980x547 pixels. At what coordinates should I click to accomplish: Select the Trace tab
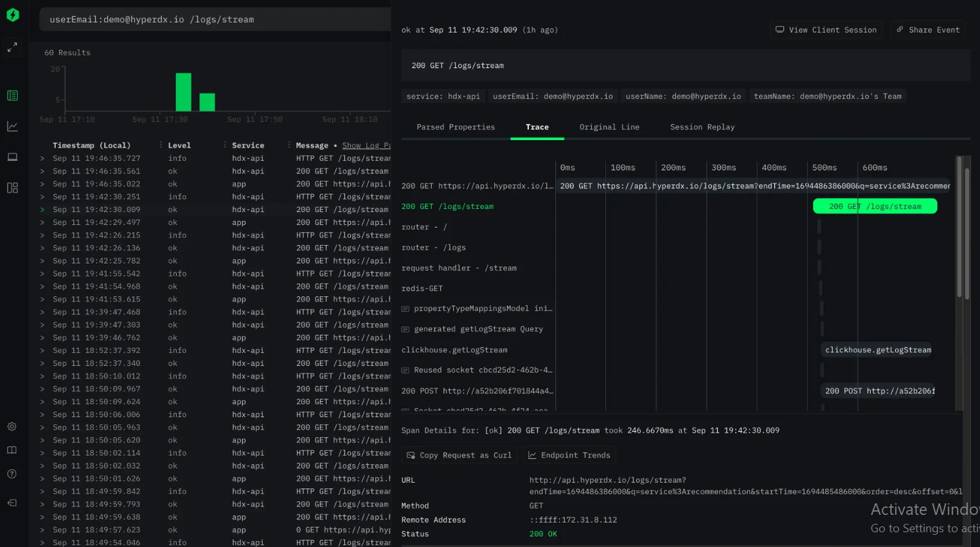click(x=537, y=127)
